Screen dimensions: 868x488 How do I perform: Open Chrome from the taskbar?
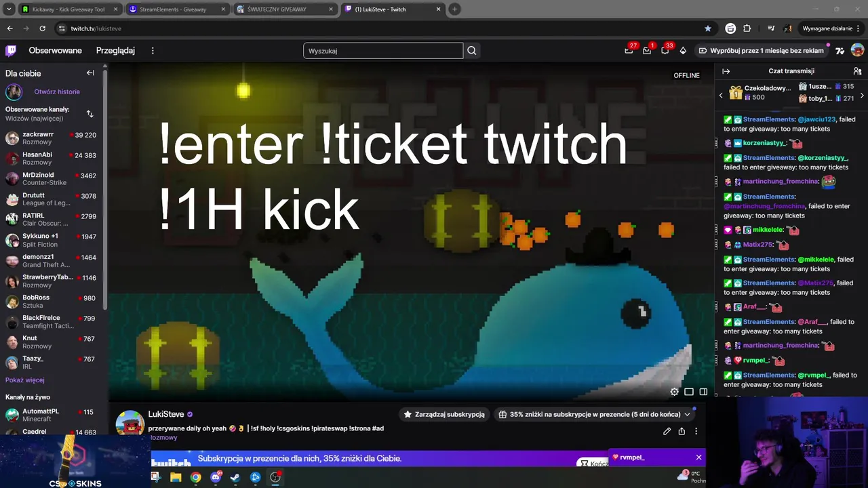click(x=195, y=477)
